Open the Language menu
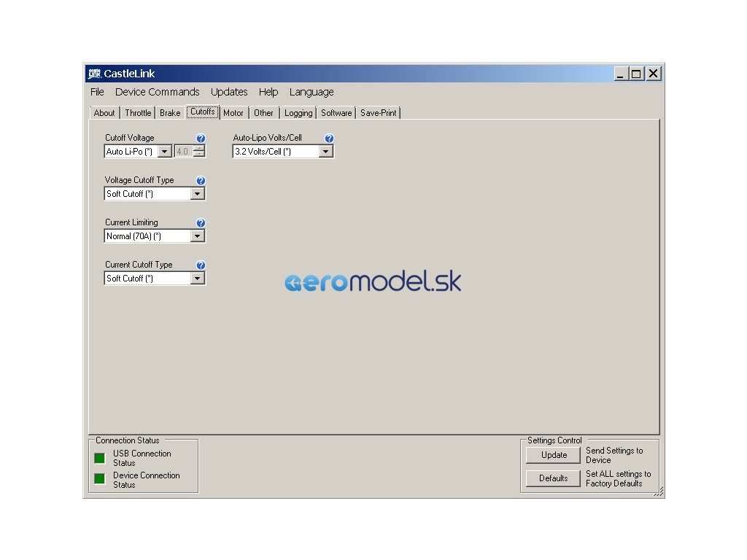 pyautogui.click(x=311, y=92)
